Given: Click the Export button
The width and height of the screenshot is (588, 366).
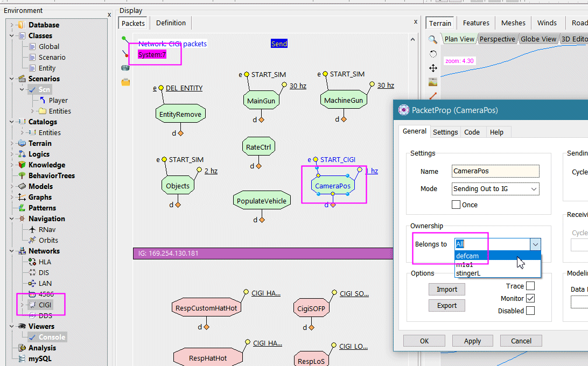Looking at the screenshot, I should click(x=446, y=305).
